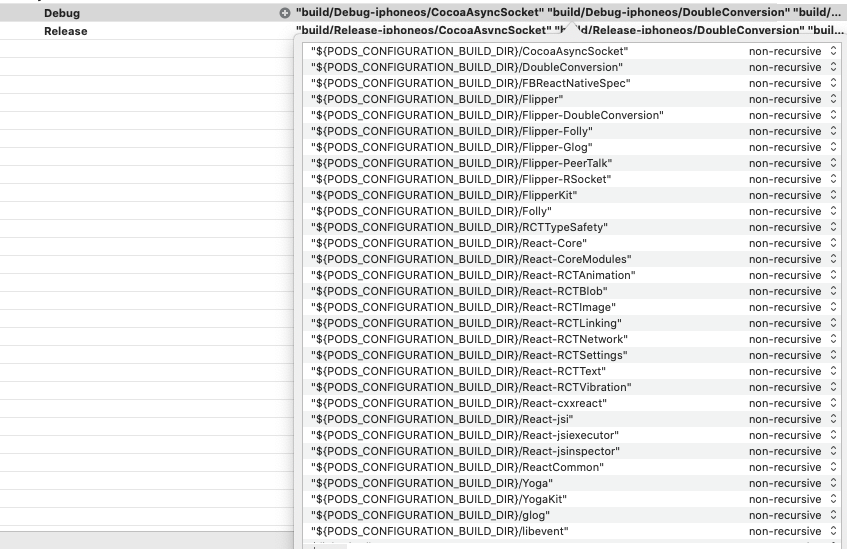Select the FlipperKit path entry
This screenshot has height=549, width=847.
pyautogui.click(x=444, y=196)
